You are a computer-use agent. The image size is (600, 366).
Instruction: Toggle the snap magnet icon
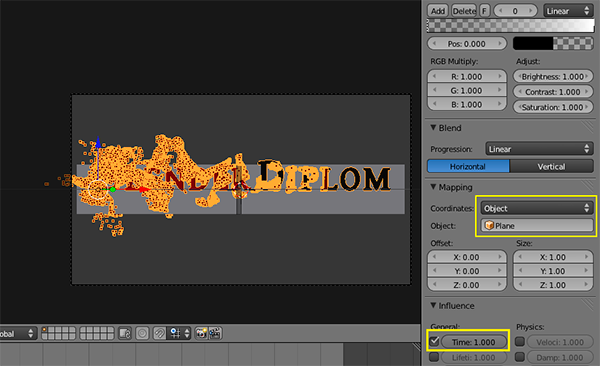(x=160, y=333)
